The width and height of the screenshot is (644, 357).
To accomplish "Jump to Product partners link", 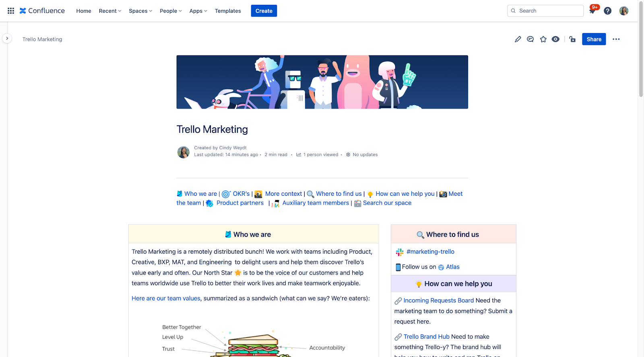I will point(240,203).
